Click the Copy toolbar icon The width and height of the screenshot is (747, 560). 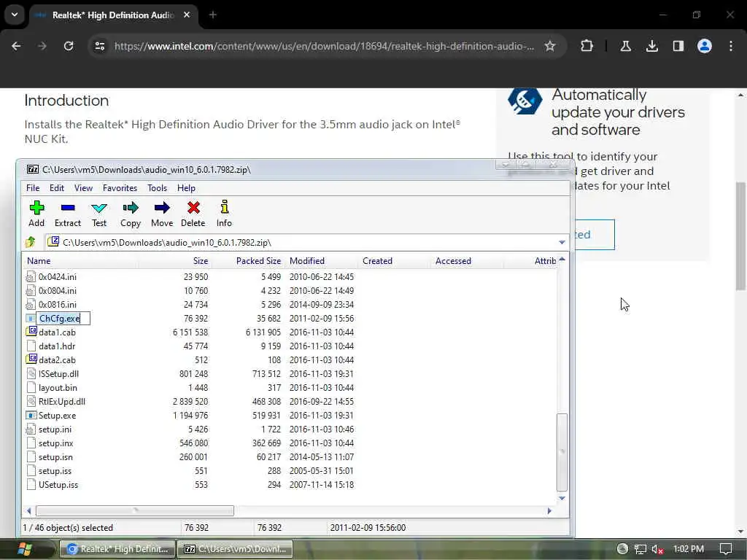click(130, 208)
